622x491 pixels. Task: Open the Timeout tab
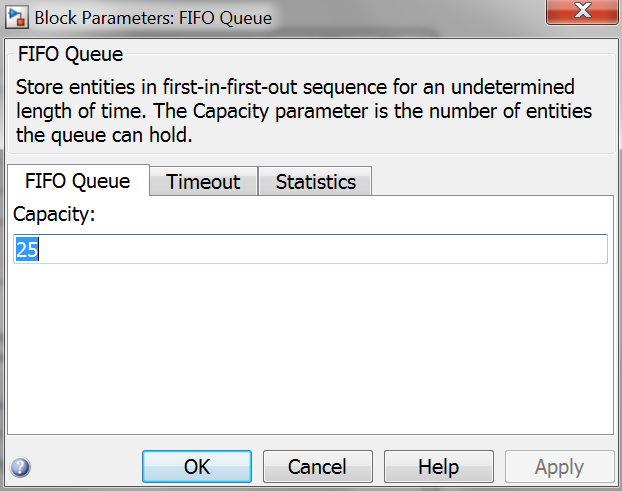tap(203, 182)
